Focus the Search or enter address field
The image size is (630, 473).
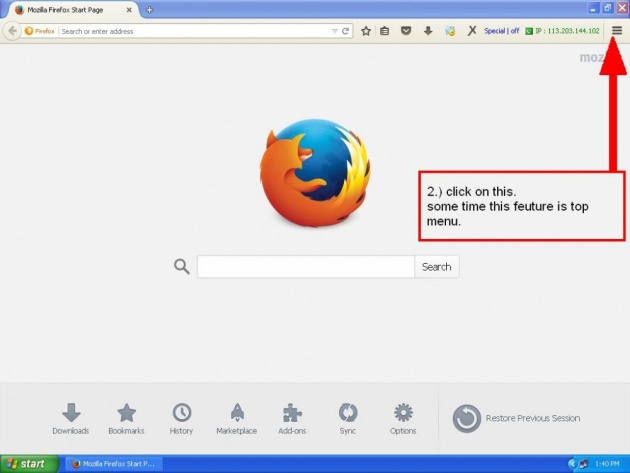click(x=195, y=31)
